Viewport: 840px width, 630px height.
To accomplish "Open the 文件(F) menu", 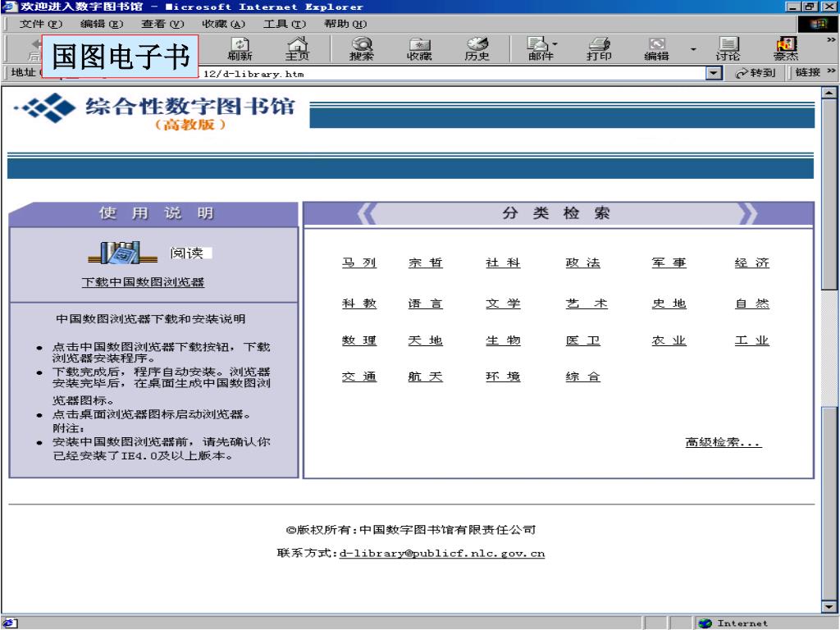I will [41, 24].
